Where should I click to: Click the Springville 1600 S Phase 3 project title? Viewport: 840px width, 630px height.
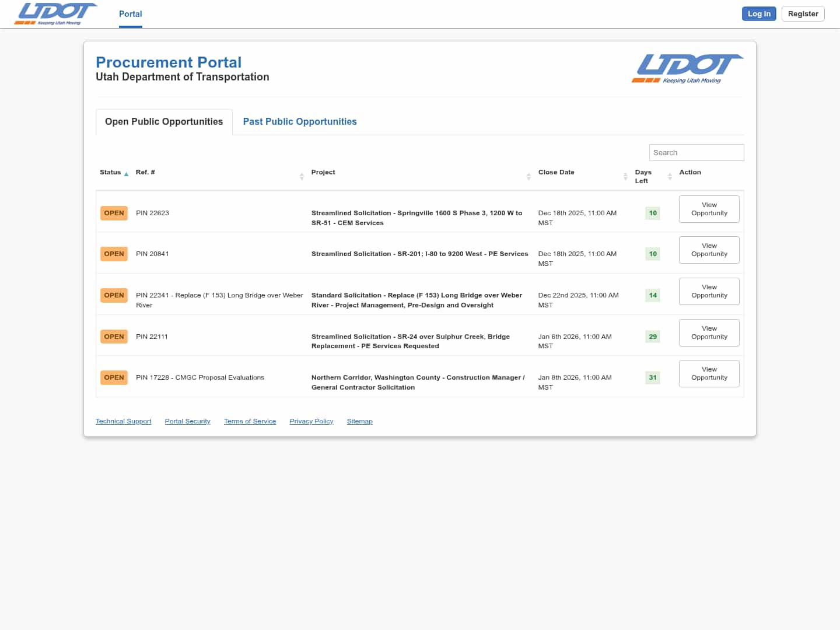[416, 218]
